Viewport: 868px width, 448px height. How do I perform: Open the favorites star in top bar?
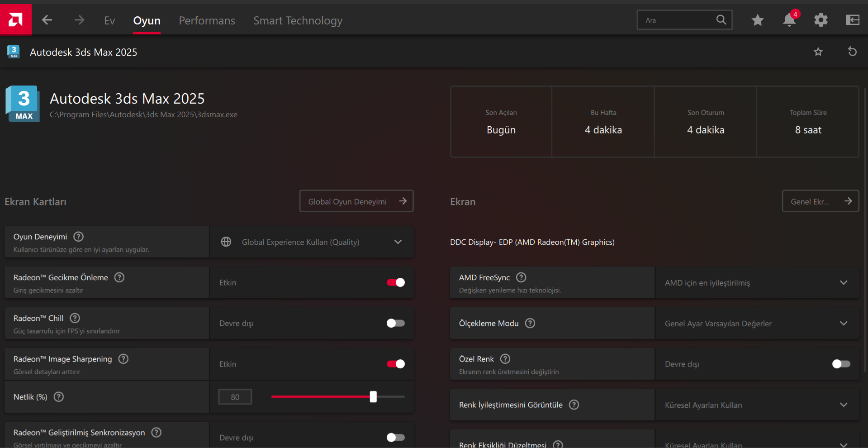pos(758,20)
